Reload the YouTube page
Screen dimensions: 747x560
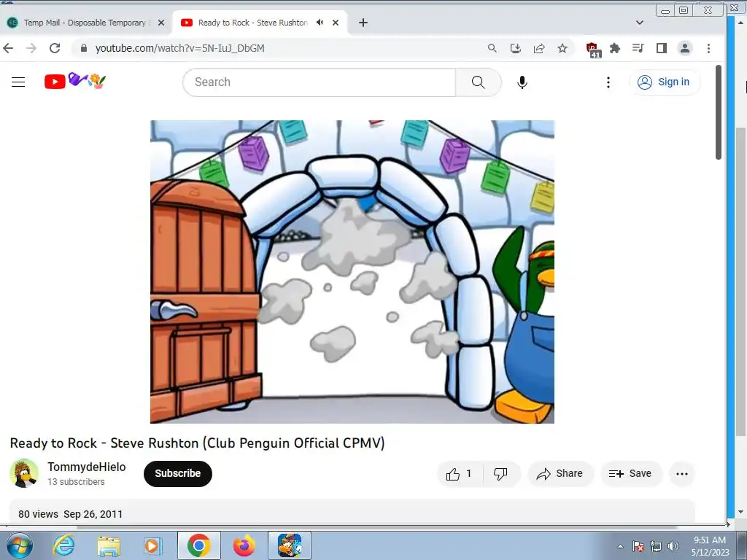(x=55, y=48)
